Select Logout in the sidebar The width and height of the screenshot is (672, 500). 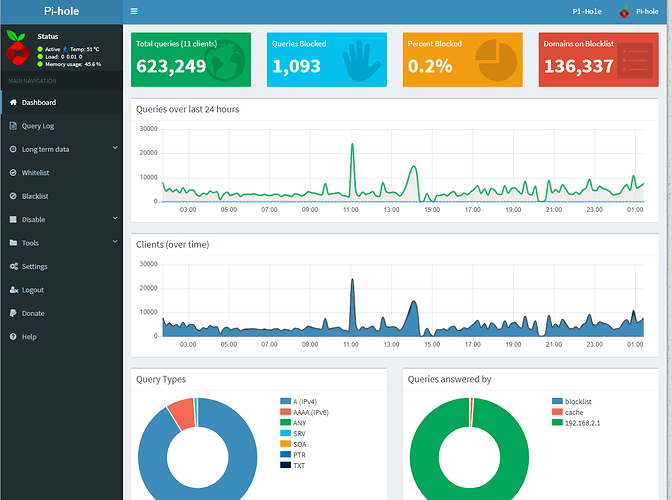click(x=62, y=290)
